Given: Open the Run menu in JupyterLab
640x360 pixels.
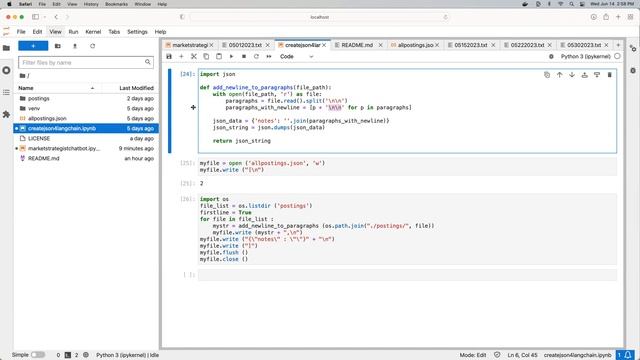Looking at the screenshot, I should tap(73, 32).
